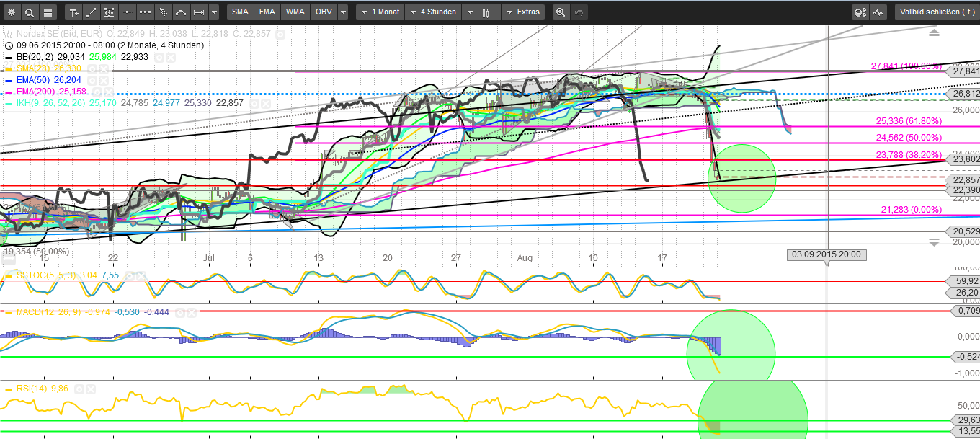Click the zigzag line icon near top right
This screenshot has width=980, height=439.
pyautogui.click(x=878, y=12)
